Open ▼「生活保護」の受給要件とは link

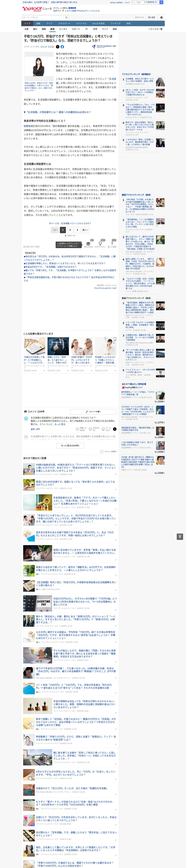57,112
